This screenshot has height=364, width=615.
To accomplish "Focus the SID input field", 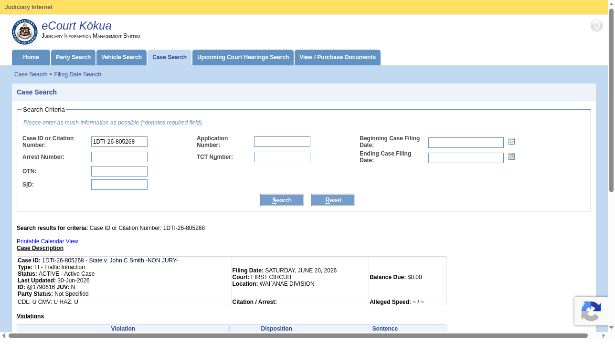I will coord(119,185).
